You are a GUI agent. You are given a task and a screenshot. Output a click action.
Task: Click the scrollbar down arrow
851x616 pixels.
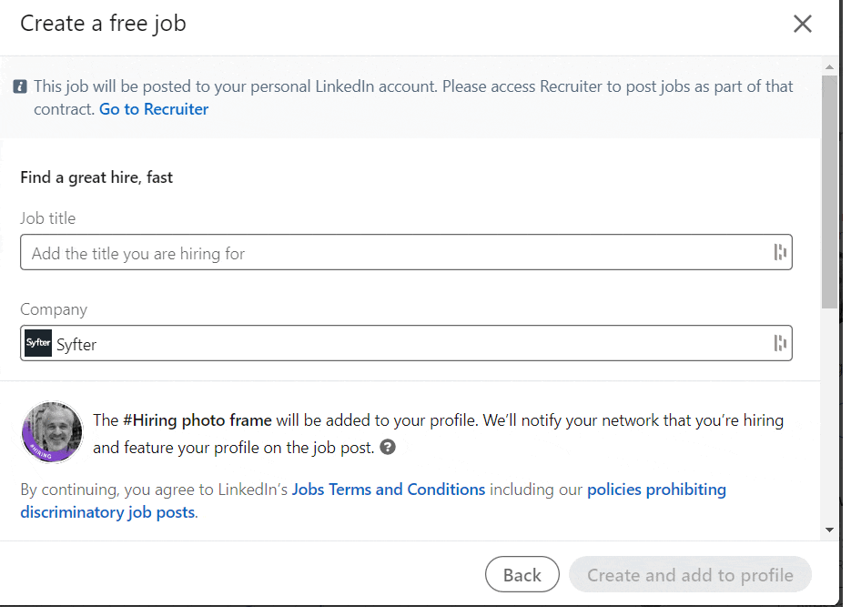tap(829, 530)
